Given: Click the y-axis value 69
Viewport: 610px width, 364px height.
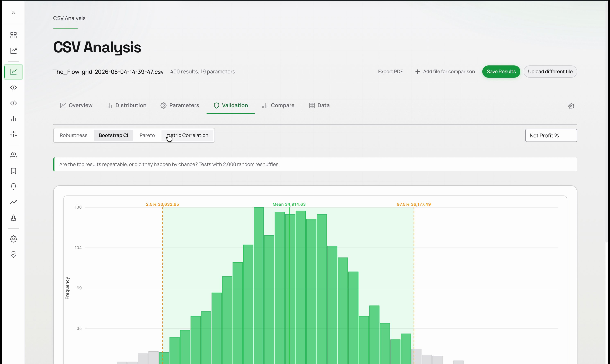Looking at the screenshot, I should point(79,288).
